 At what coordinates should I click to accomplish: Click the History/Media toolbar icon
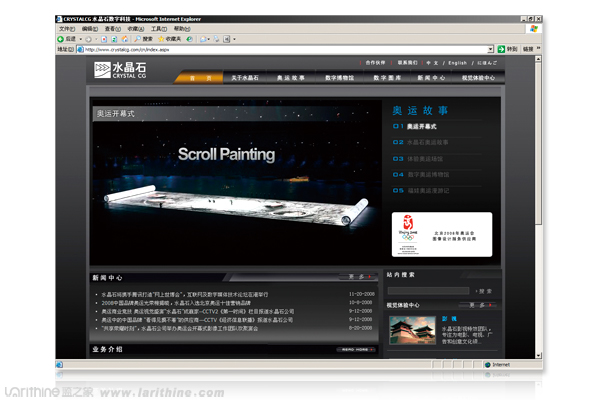tap(189, 39)
